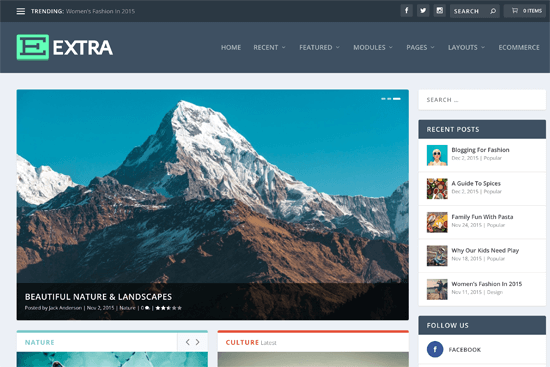The height and width of the screenshot is (367, 550).
Task: Expand the Recent dropdown menu
Action: (269, 47)
